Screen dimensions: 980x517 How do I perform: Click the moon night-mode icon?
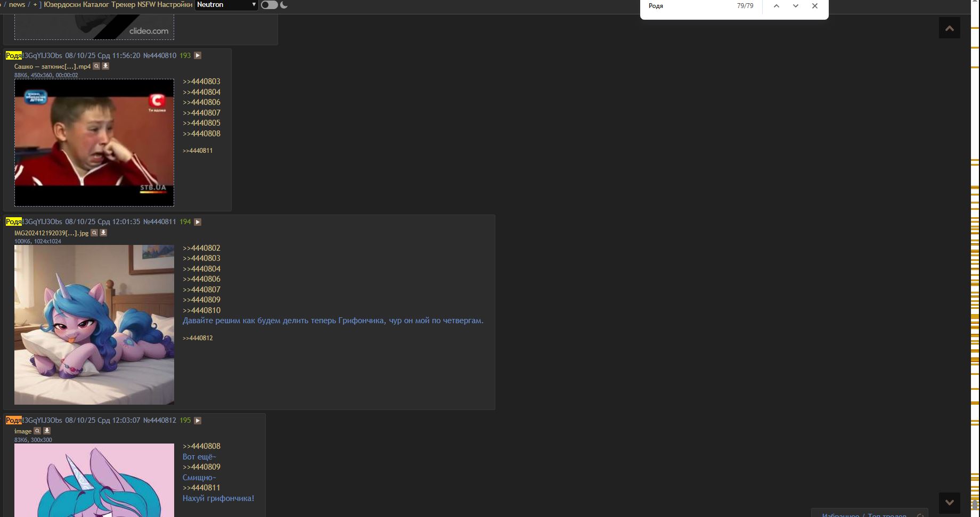(284, 5)
